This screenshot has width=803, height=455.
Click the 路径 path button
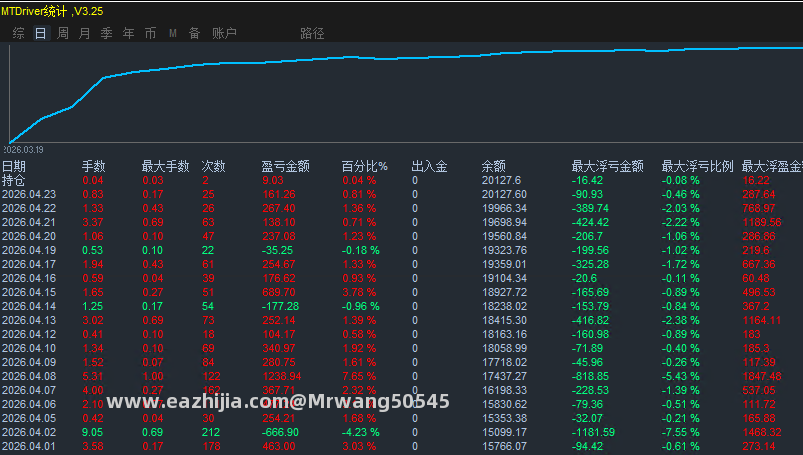click(312, 33)
